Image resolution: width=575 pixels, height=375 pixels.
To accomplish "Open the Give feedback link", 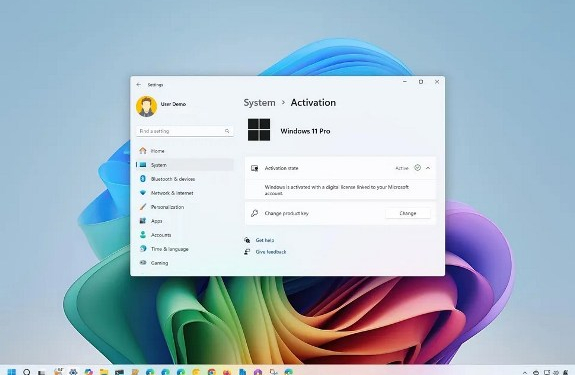I will (271, 252).
